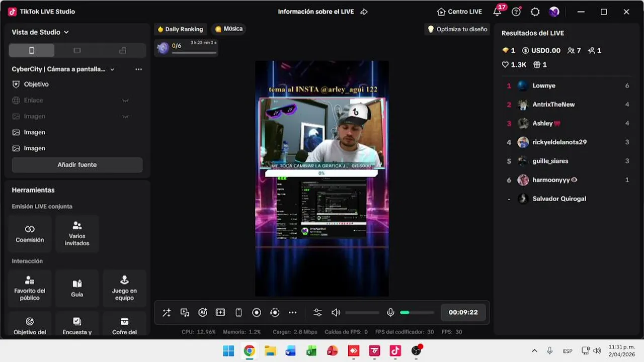Open the Coemisión tool
This screenshot has height=362, width=644.
[30, 234]
